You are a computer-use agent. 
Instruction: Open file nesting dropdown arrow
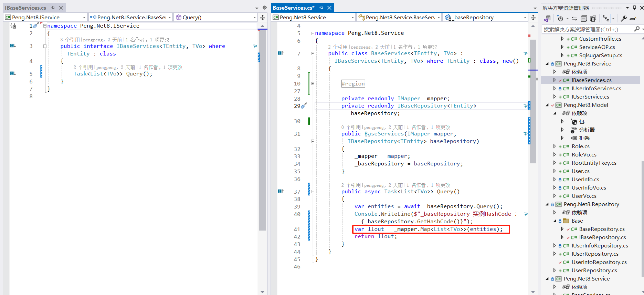pos(613,19)
